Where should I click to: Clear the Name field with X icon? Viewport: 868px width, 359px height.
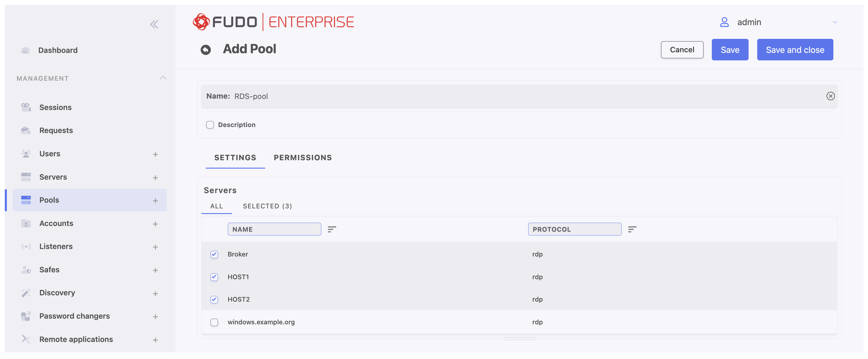(x=830, y=96)
